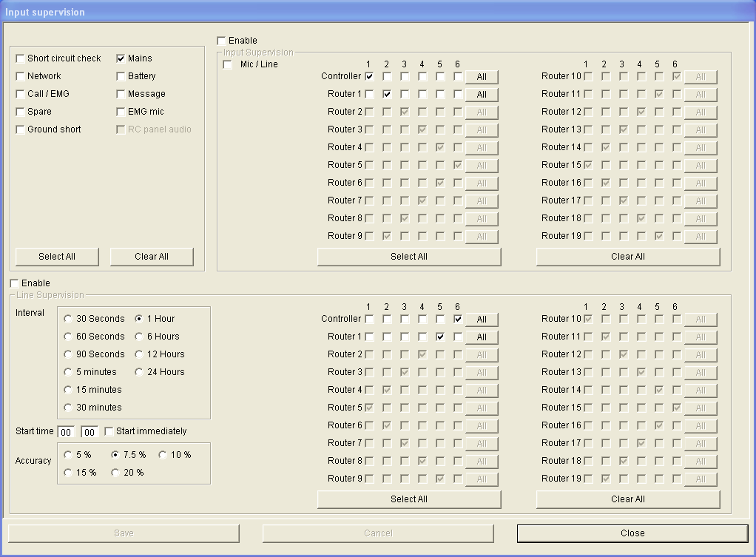Select the 1 Hour interval
Viewport: 756px width, 557px height.
point(139,319)
